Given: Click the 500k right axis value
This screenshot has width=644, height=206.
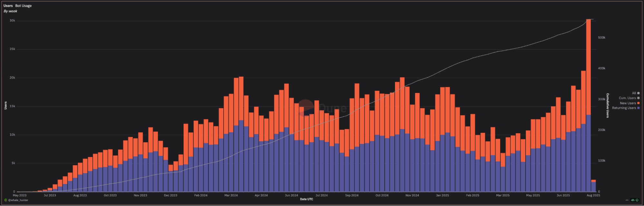Looking at the screenshot, I should pyautogui.click(x=601, y=38).
